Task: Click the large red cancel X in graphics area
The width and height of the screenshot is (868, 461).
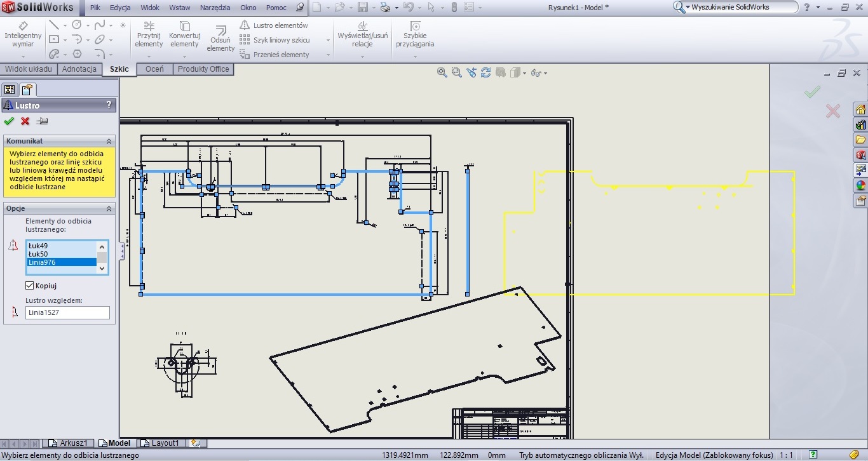Action: click(x=832, y=112)
